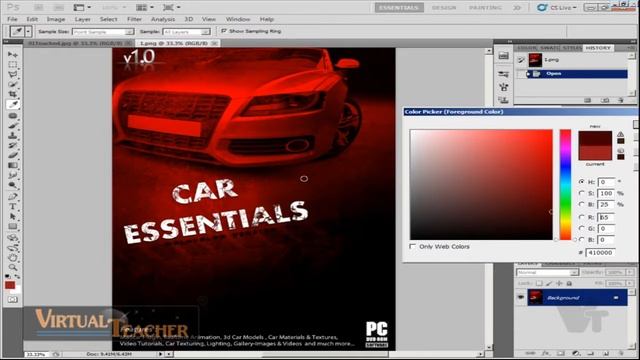Open the Normal blend mode dropdown
This screenshot has width=640, height=360.
point(547,272)
